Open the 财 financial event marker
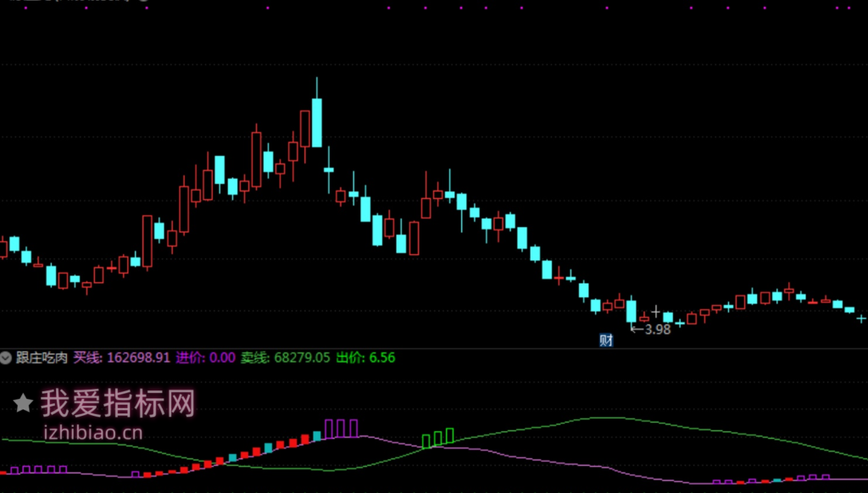 point(606,341)
